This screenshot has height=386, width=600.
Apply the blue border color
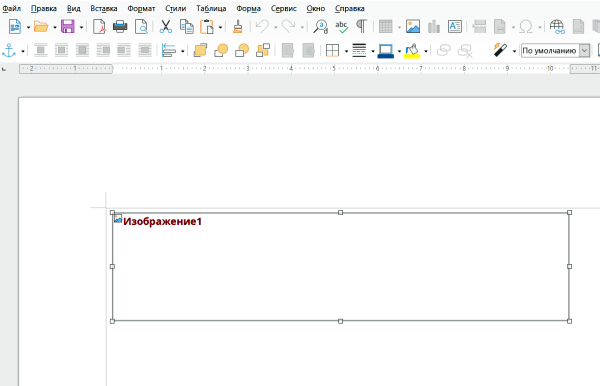[386, 50]
